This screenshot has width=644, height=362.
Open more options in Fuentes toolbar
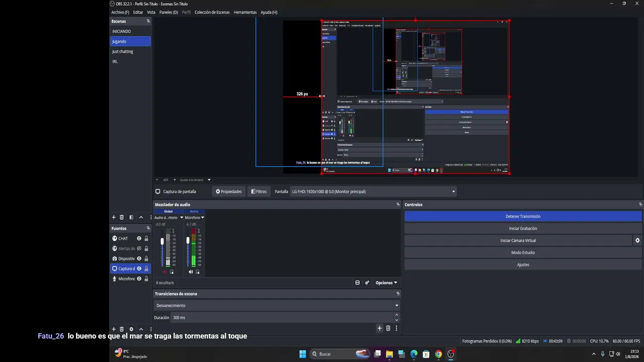[150, 329]
